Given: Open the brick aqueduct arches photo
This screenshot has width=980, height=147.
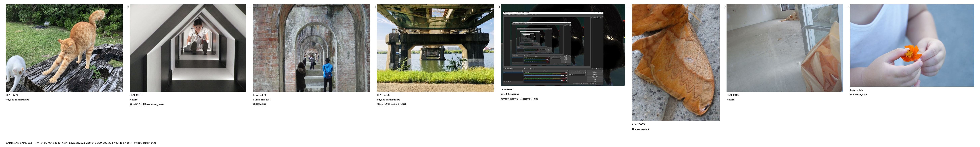Looking at the screenshot, I should 312,48.
